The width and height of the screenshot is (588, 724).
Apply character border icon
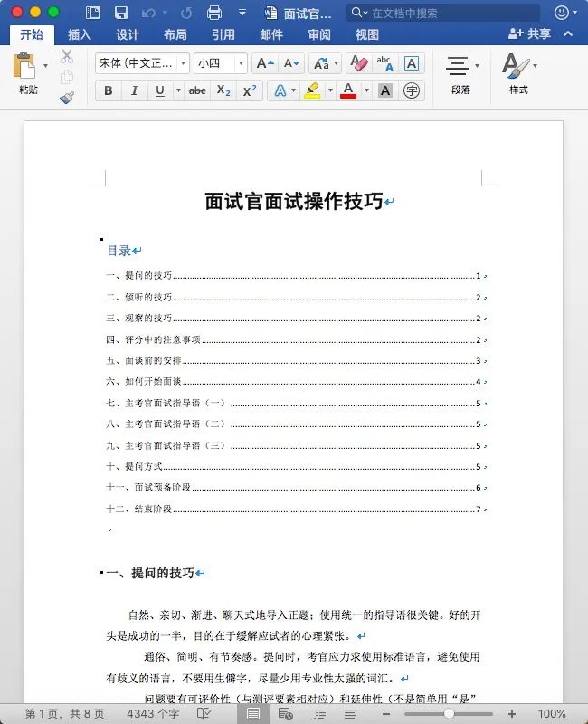tap(412, 63)
